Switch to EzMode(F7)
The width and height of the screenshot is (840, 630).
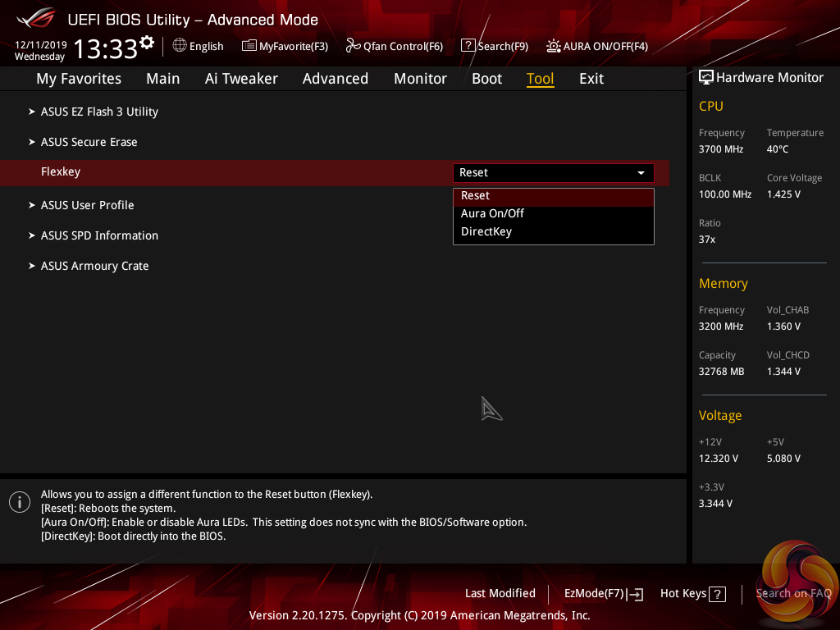(603, 594)
